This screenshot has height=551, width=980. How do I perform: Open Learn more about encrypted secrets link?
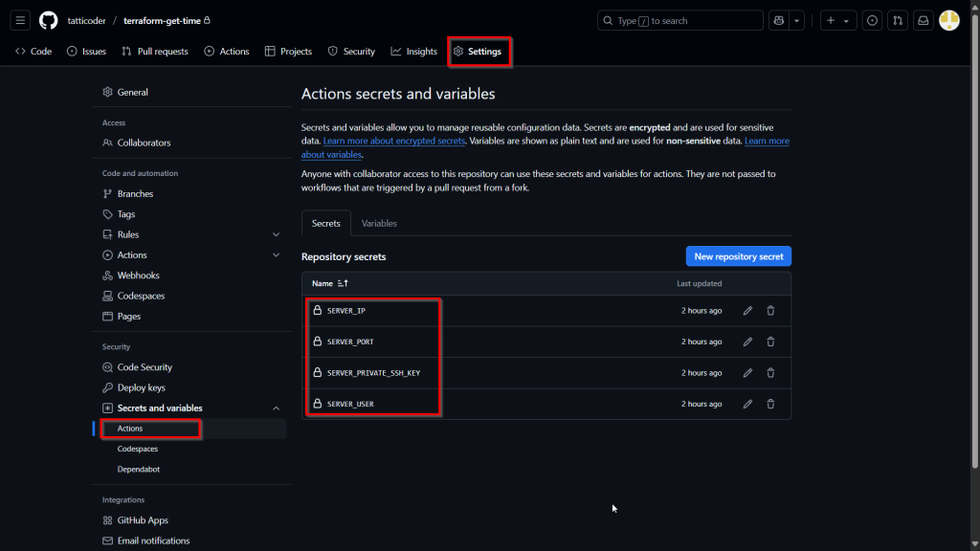pyautogui.click(x=394, y=142)
